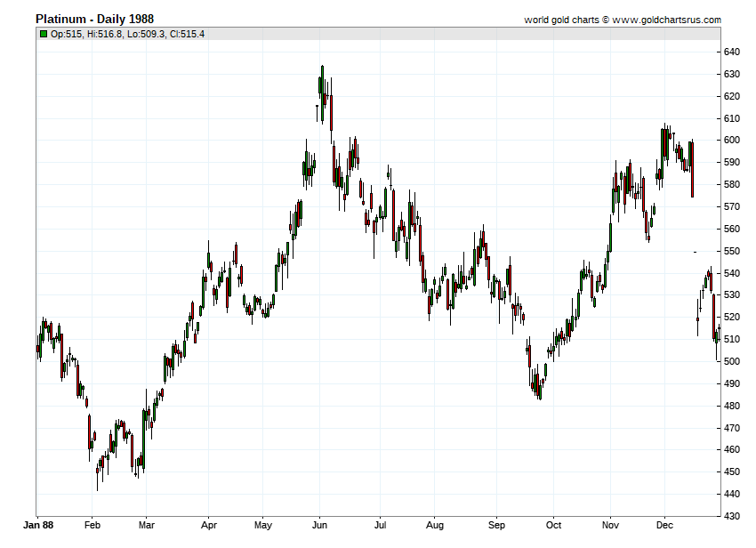Screen dimensions: 756x548
Task: Click the 630 price axis label
Action: [x=732, y=74]
